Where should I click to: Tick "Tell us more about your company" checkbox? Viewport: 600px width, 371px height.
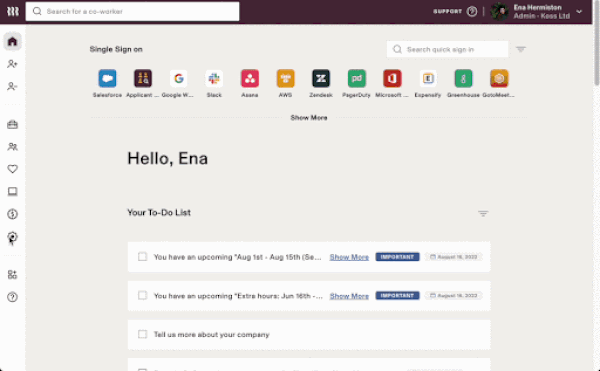point(142,334)
